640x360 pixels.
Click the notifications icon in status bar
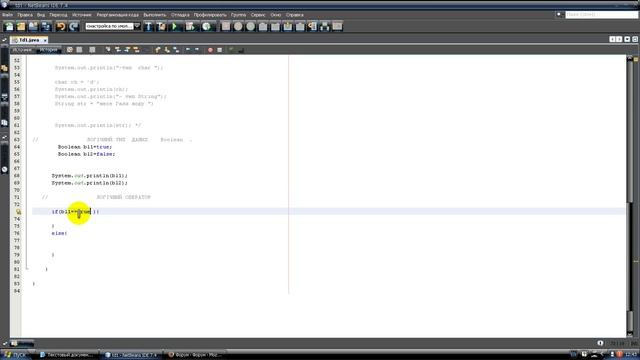600,343
